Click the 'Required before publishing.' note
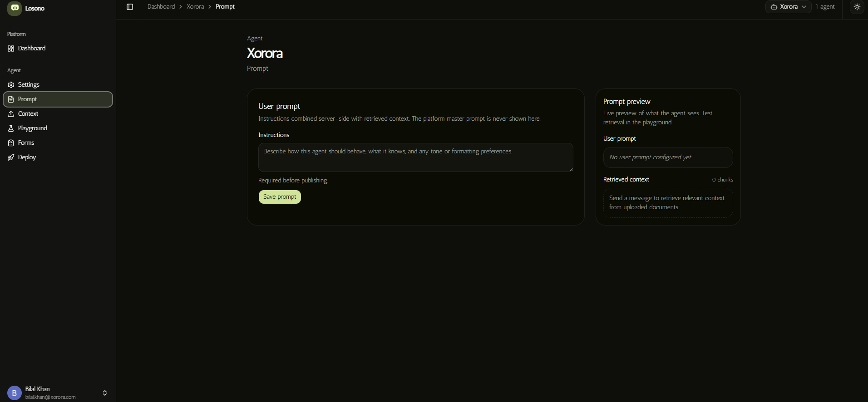Image resolution: width=868 pixels, height=402 pixels. tap(293, 181)
